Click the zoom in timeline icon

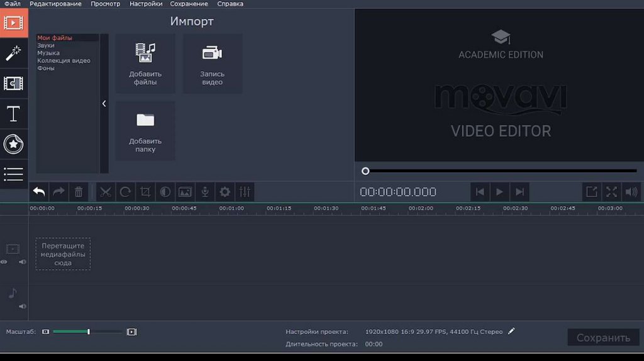[x=132, y=332]
